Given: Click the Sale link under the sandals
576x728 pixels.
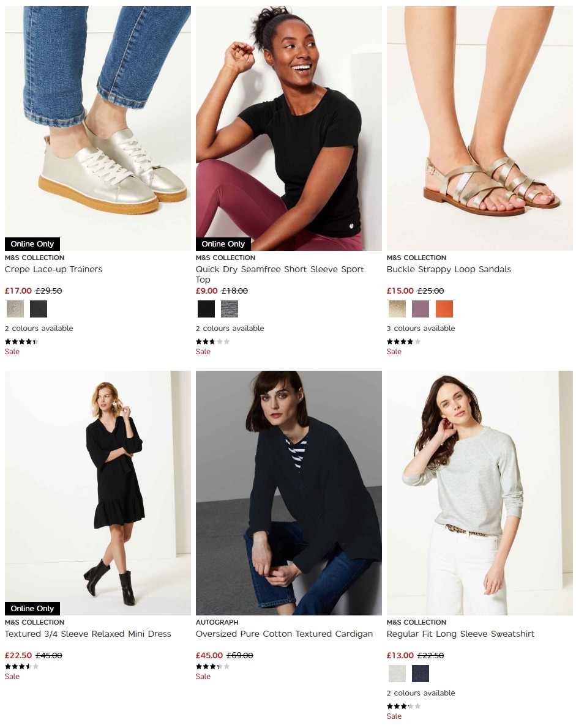Looking at the screenshot, I should point(394,351).
